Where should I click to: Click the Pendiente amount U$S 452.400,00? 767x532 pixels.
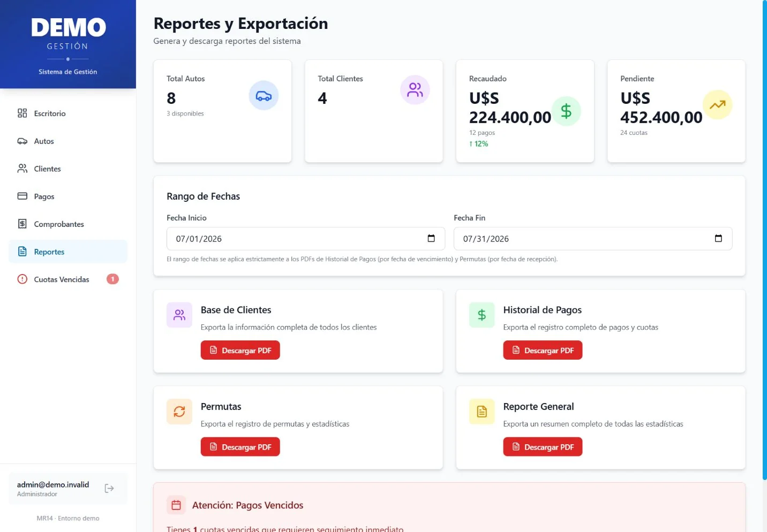click(x=661, y=108)
